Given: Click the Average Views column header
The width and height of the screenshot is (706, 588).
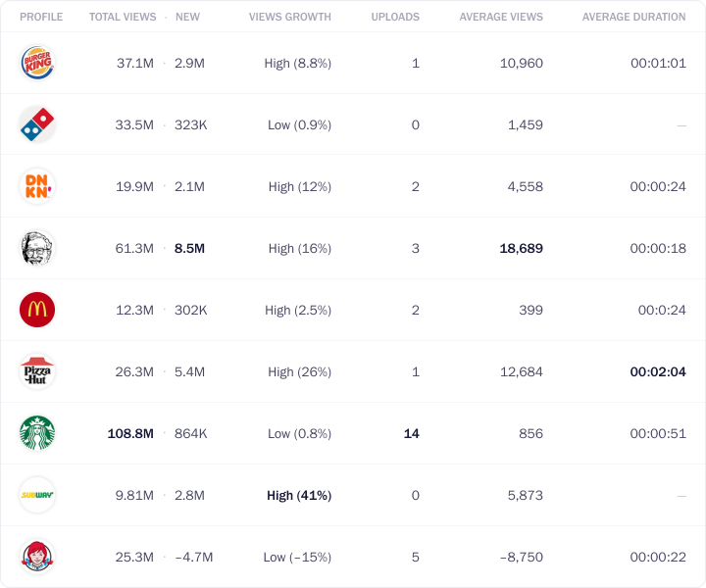Looking at the screenshot, I should pyautogui.click(x=501, y=17).
